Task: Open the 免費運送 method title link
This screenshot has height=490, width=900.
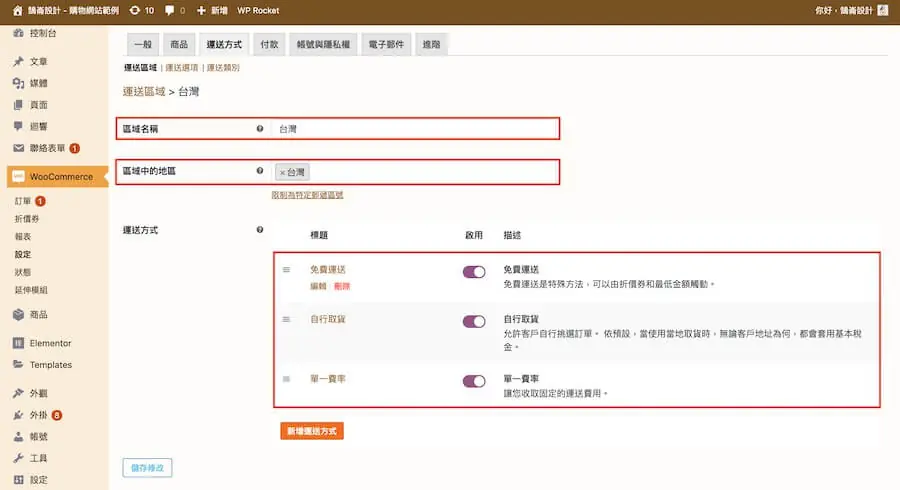Action: (x=328, y=269)
